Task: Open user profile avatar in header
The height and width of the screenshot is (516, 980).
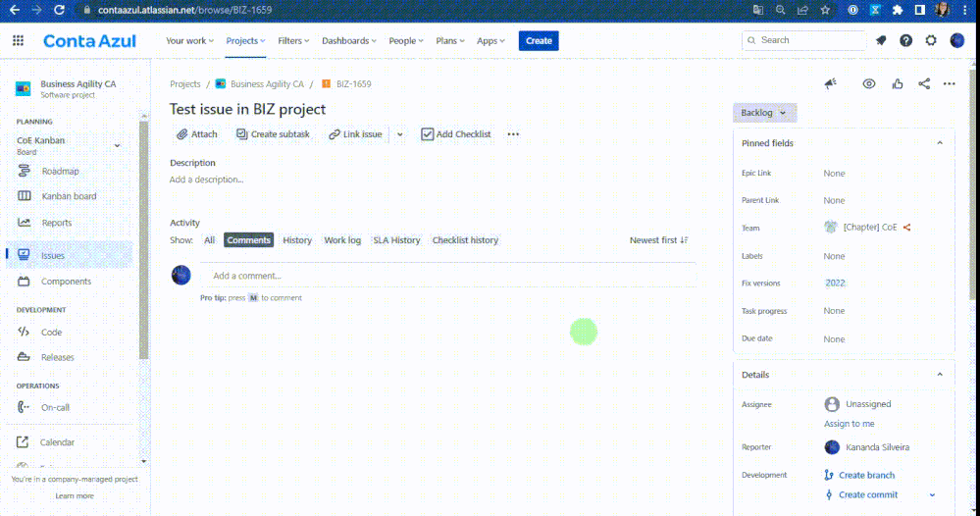Action: (956, 40)
